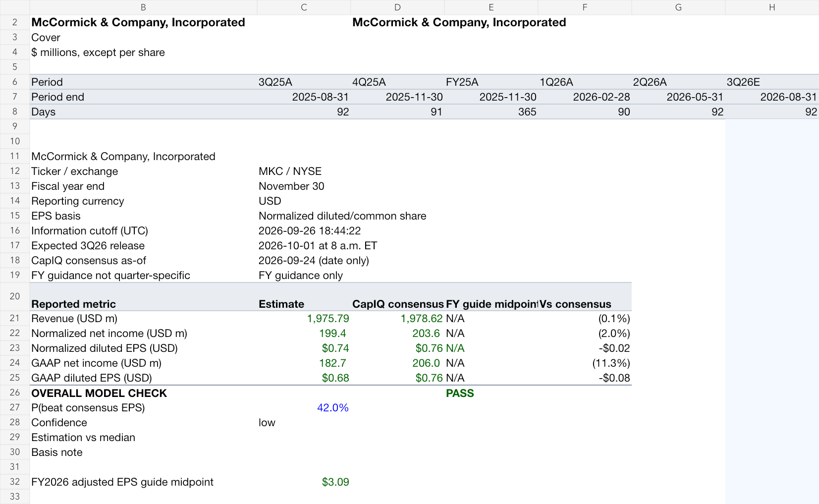Screen dimensions: 819x504
Task: Select column B header
Action: 143,7
